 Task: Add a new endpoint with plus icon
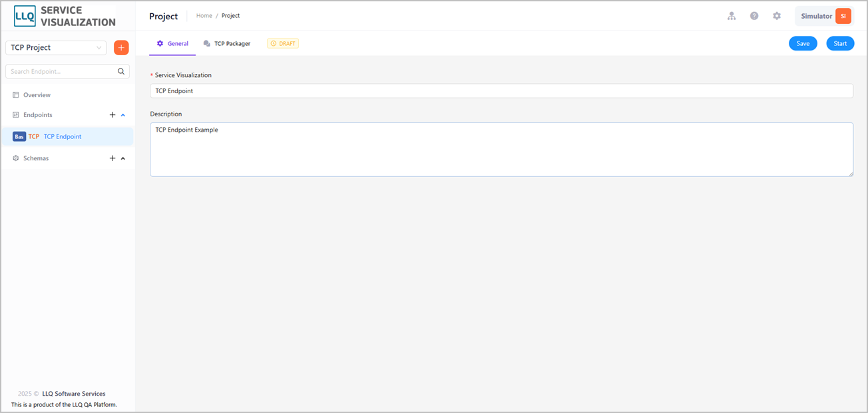[112, 115]
